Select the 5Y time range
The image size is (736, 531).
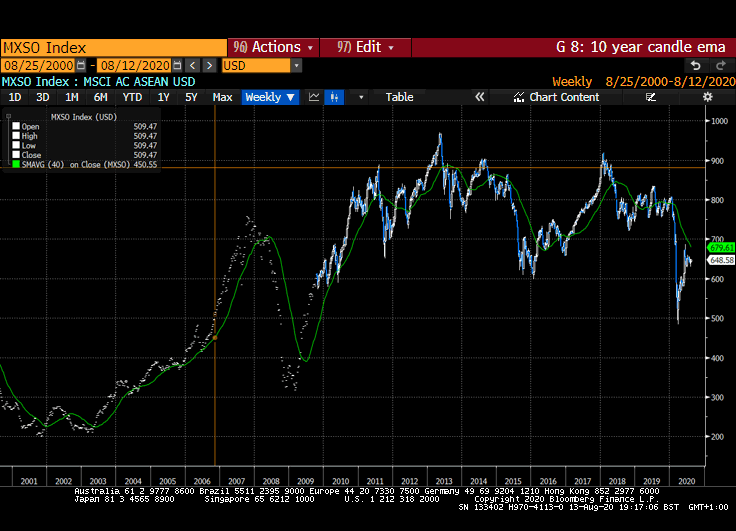click(x=190, y=97)
